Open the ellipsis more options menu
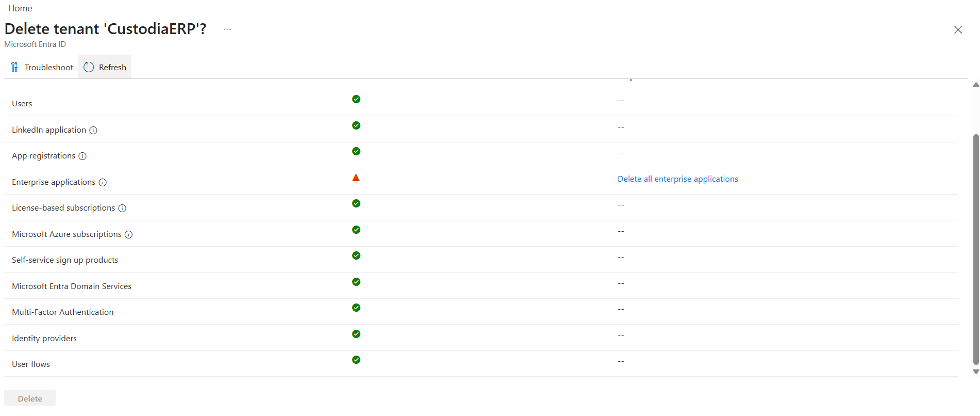 pyautogui.click(x=227, y=29)
